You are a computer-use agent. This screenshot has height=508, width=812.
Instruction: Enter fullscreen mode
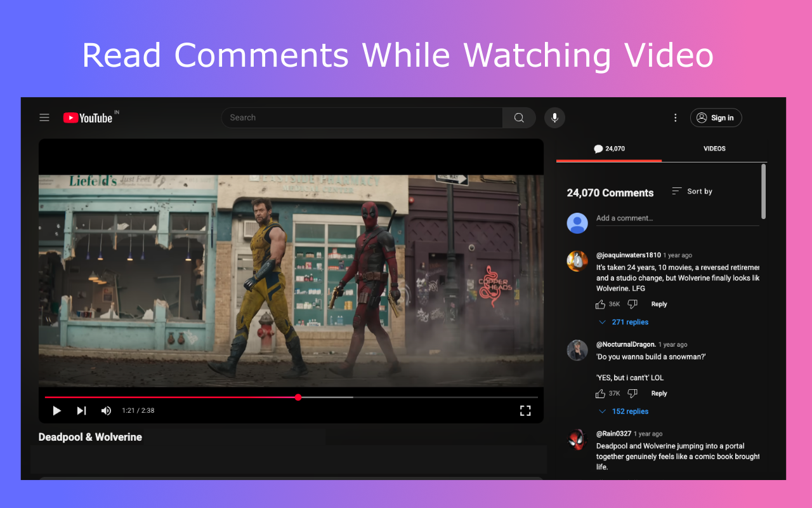coord(525,410)
